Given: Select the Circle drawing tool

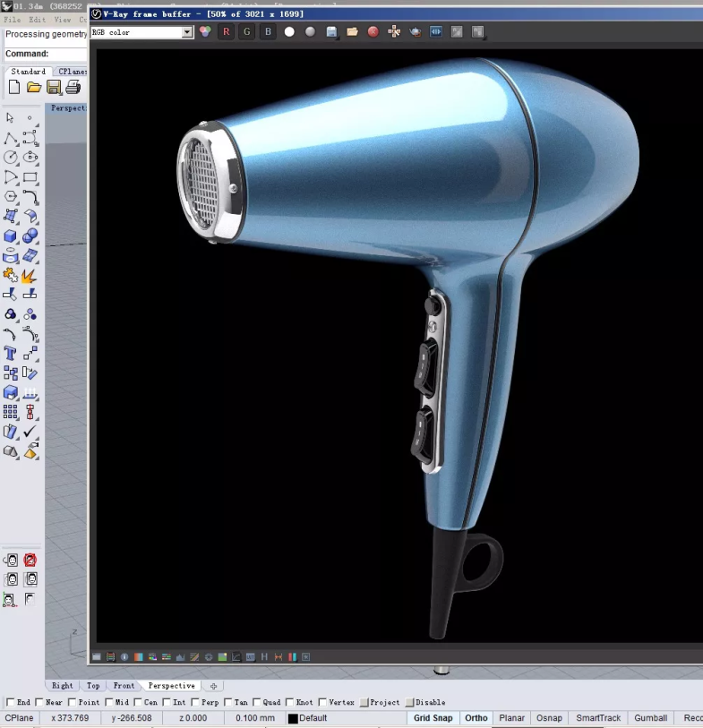Looking at the screenshot, I should coord(11,158).
